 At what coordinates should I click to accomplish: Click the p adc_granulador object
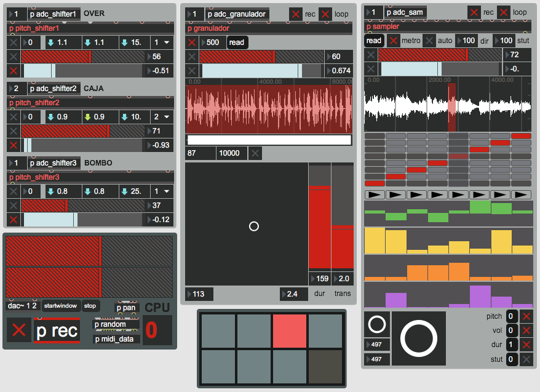pyautogui.click(x=237, y=14)
